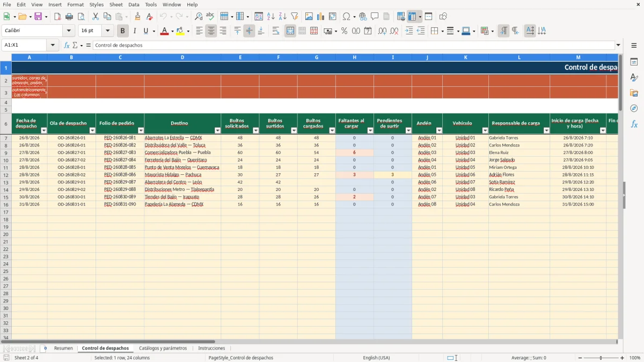The image size is (644, 362).
Task: Click Increase Indent icon
Action: (409, 31)
